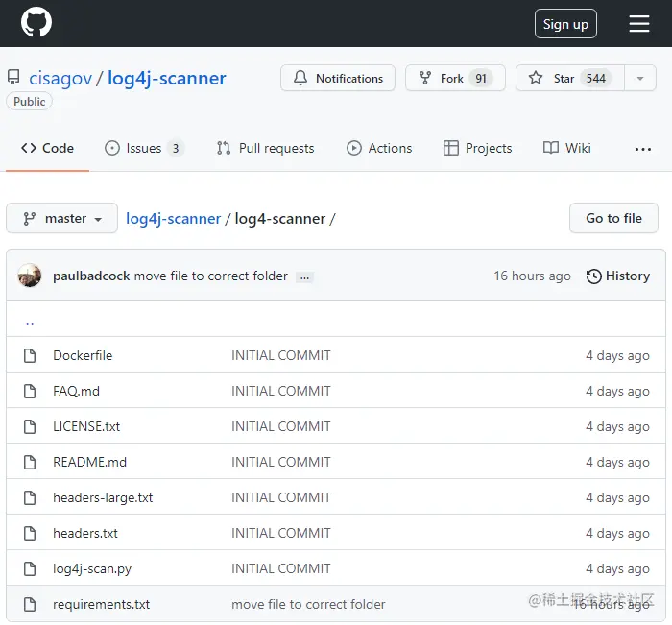Viewport: 672px width, 625px height.
Task: Open the hamburger navigation menu
Action: (x=639, y=24)
